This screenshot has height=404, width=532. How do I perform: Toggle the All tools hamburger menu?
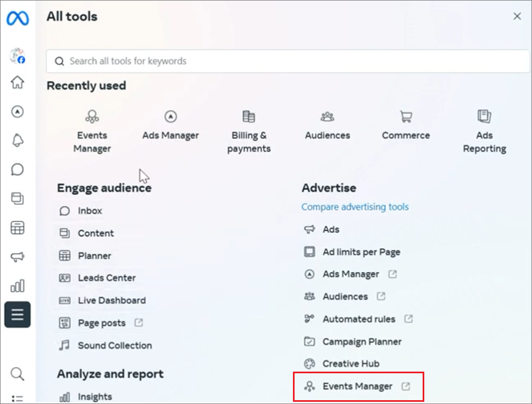tap(17, 315)
